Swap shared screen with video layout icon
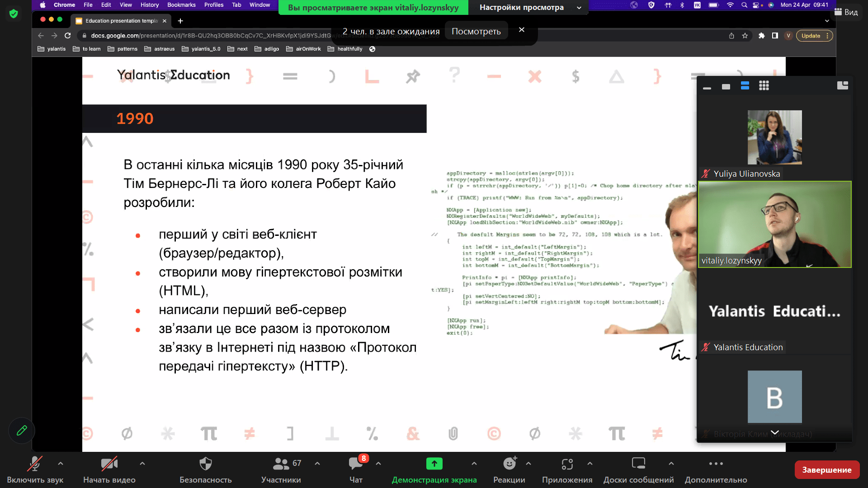Screen dimensions: 868x488 [x=843, y=85]
